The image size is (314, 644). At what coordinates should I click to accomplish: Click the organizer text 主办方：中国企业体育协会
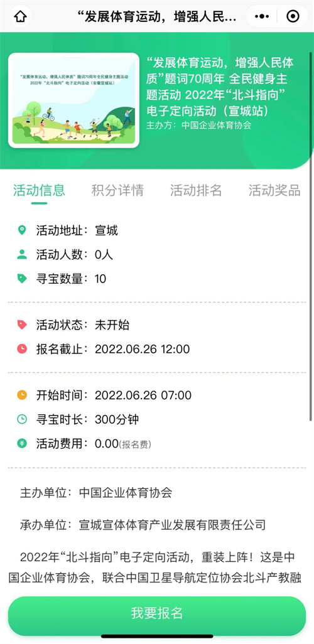(x=199, y=126)
